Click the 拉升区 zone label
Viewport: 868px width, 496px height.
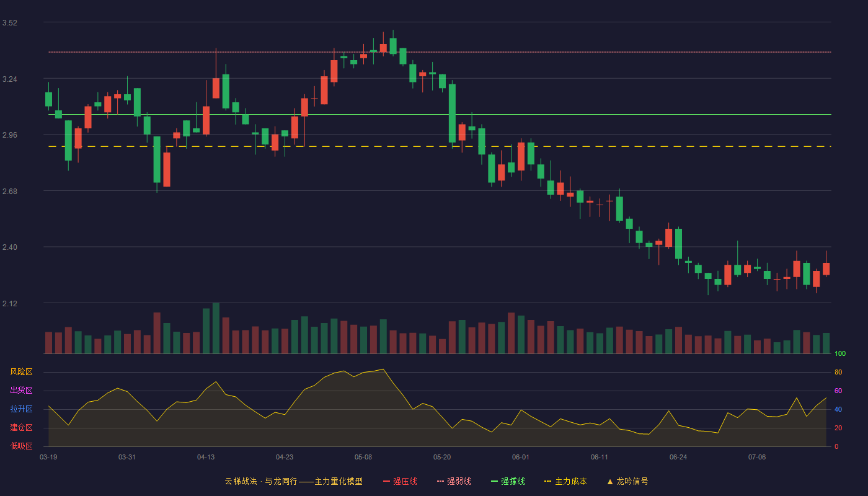(21, 409)
